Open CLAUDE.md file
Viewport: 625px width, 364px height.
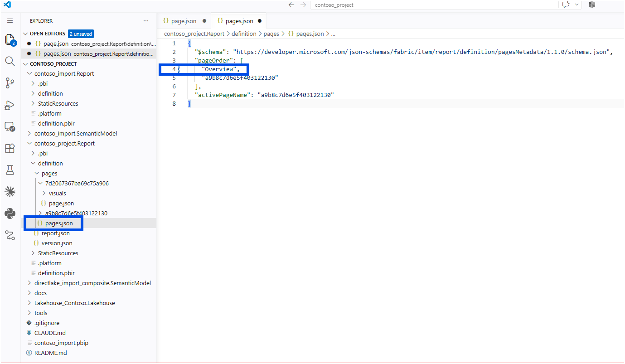point(50,333)
